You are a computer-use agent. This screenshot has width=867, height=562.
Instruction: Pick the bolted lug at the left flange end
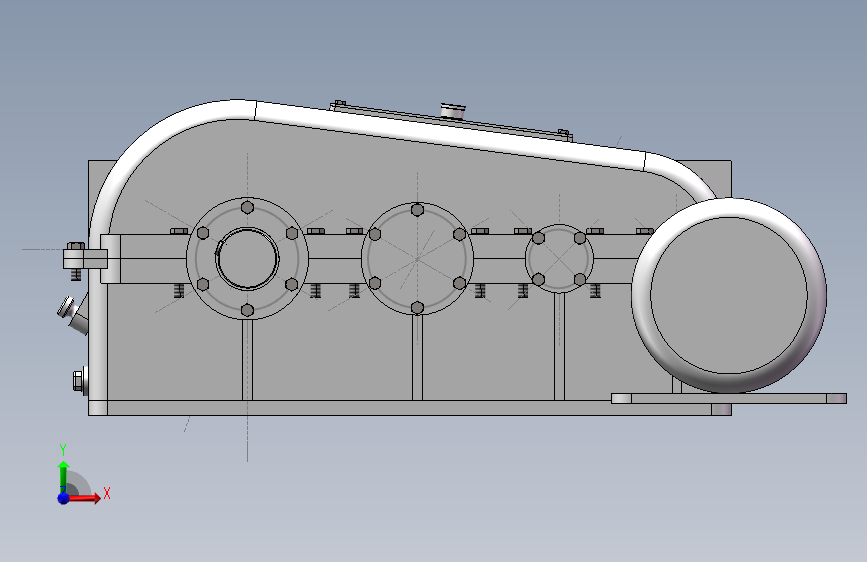click(83, 260)
